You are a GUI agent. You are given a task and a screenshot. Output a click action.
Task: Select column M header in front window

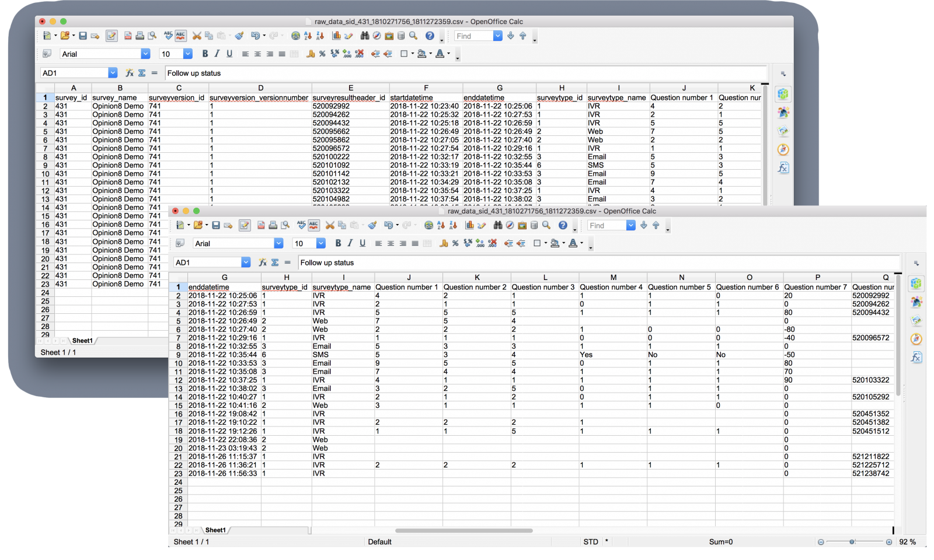pos(613,278)
